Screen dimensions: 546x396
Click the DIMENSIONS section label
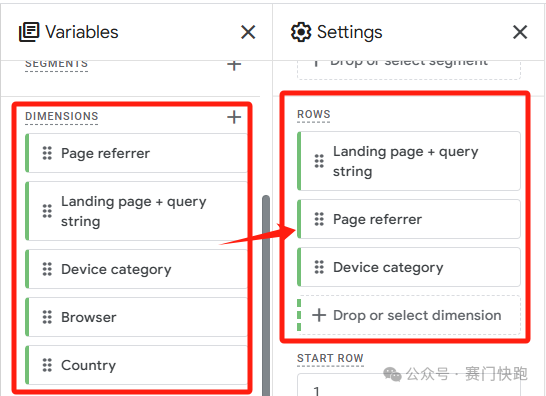point(62,116)
